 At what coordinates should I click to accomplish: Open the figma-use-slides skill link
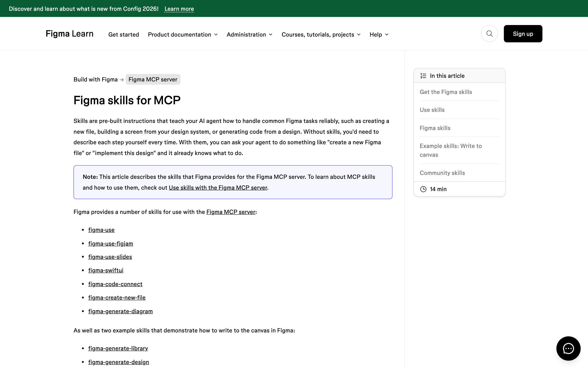click(110, 257)
